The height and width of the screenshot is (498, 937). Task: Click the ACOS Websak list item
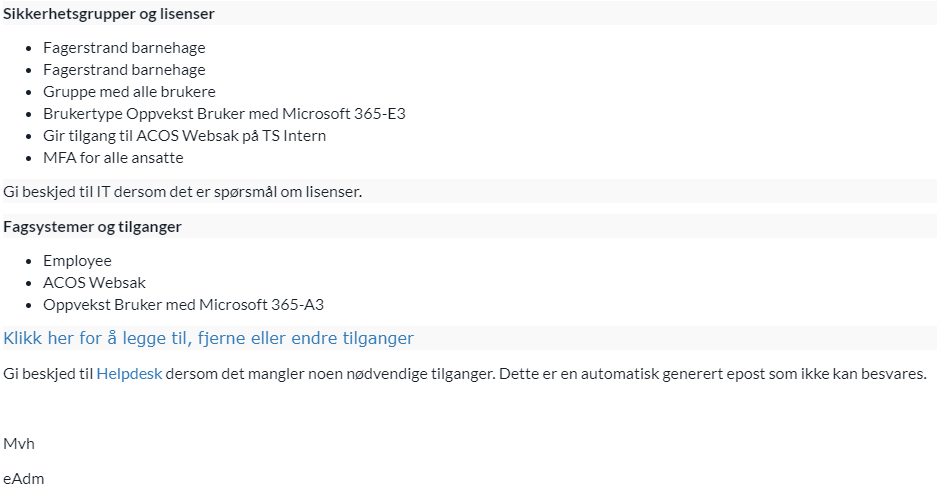[x=94, y=283]
